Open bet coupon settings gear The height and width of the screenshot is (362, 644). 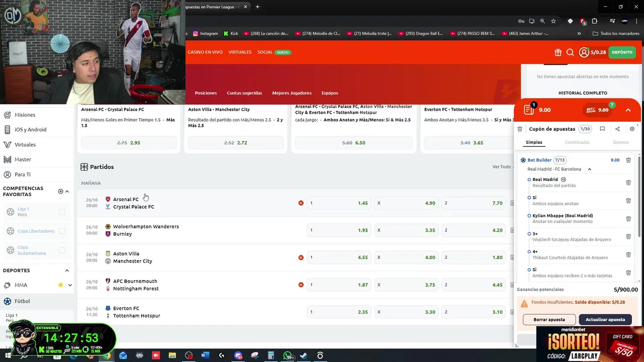[632, 129]
